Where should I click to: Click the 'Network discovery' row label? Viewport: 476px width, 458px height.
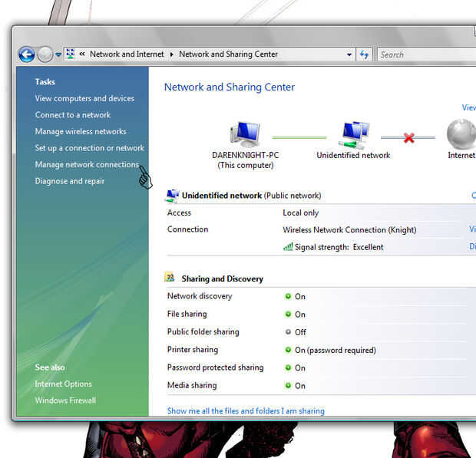pos(200,296)
